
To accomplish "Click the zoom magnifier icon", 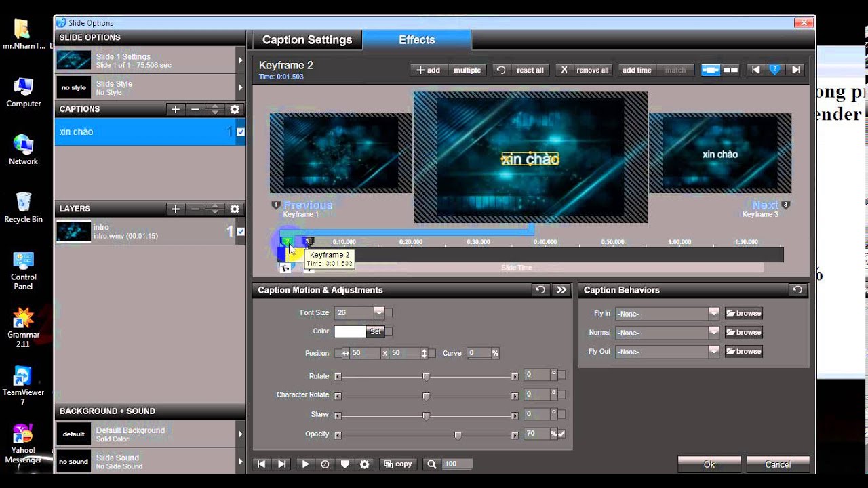I will coord(431,464).
